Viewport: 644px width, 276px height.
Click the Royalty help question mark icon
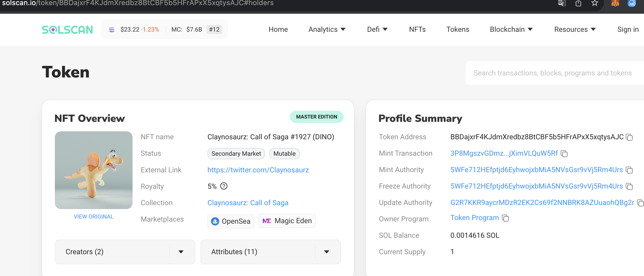tap(224, 186)
